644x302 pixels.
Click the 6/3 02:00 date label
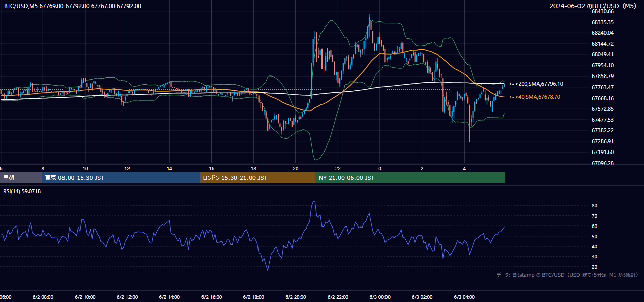[422, 297]
